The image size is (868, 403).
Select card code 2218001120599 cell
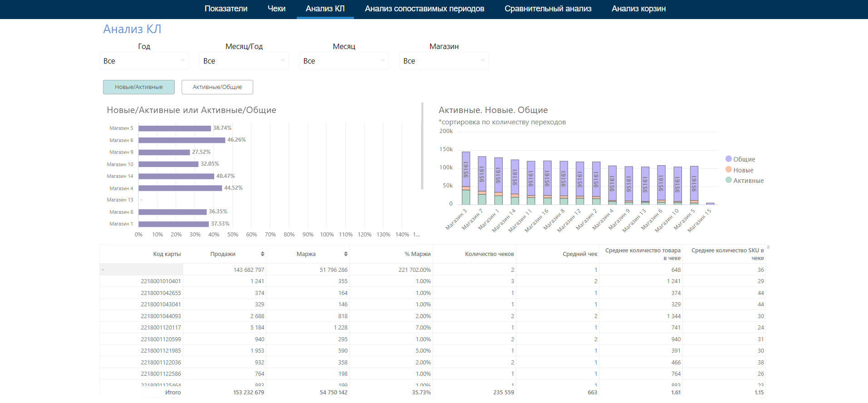[x=142, y=339]
